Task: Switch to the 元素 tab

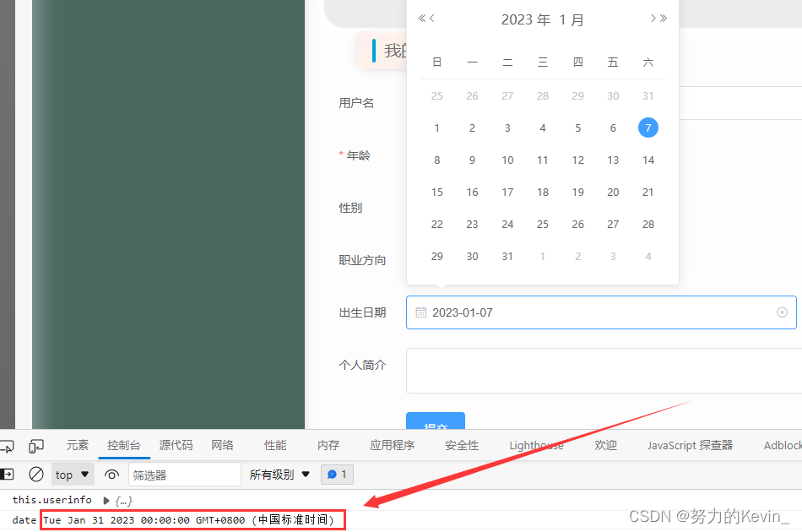Action: (77, 445)
